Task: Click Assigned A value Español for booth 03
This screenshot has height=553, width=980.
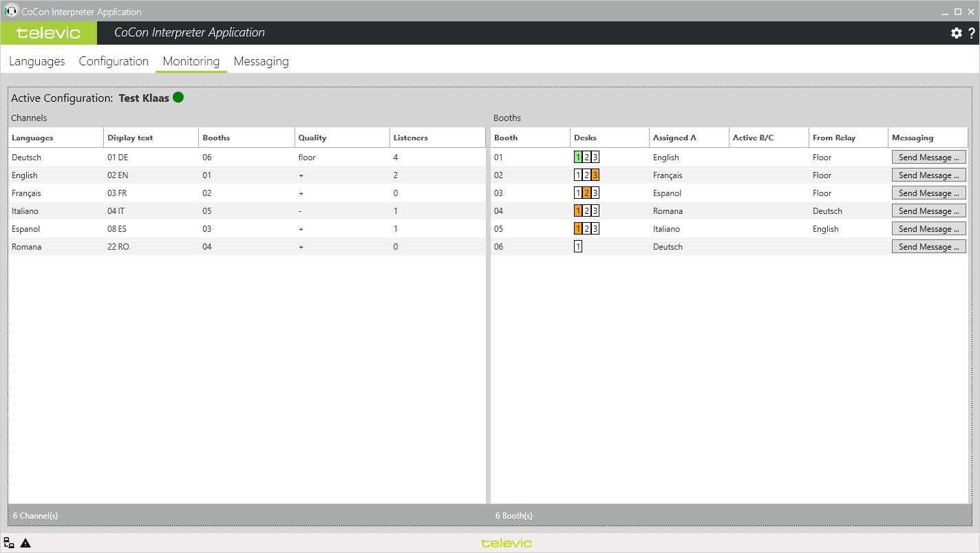Action: coord(667,193)
